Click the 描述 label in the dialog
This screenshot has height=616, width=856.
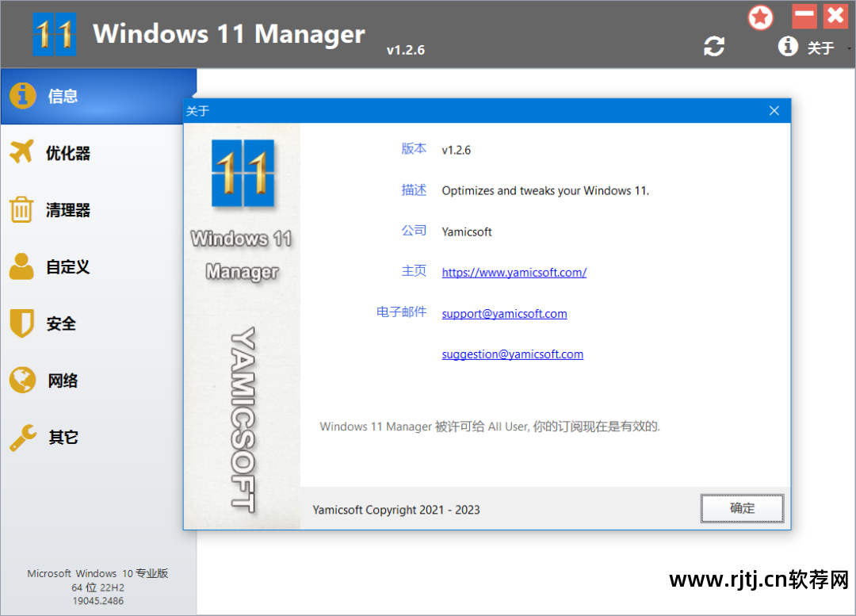414,189
